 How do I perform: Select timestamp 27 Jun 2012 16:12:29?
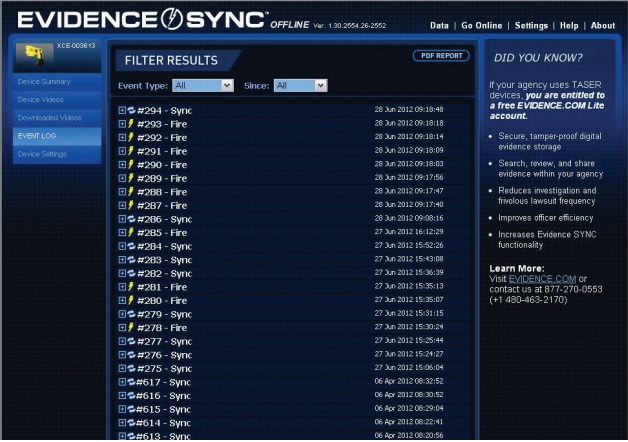tap(409, 232)
